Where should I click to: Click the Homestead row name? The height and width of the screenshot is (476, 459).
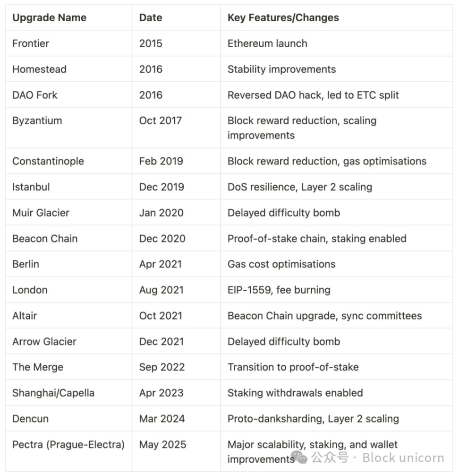tap(39, 69)
